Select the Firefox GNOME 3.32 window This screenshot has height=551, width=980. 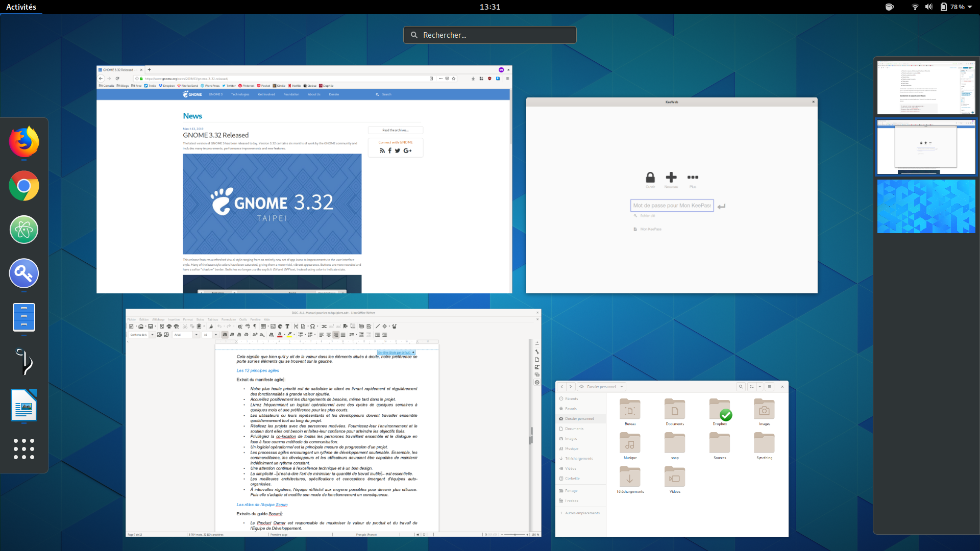tap(304, 180)
